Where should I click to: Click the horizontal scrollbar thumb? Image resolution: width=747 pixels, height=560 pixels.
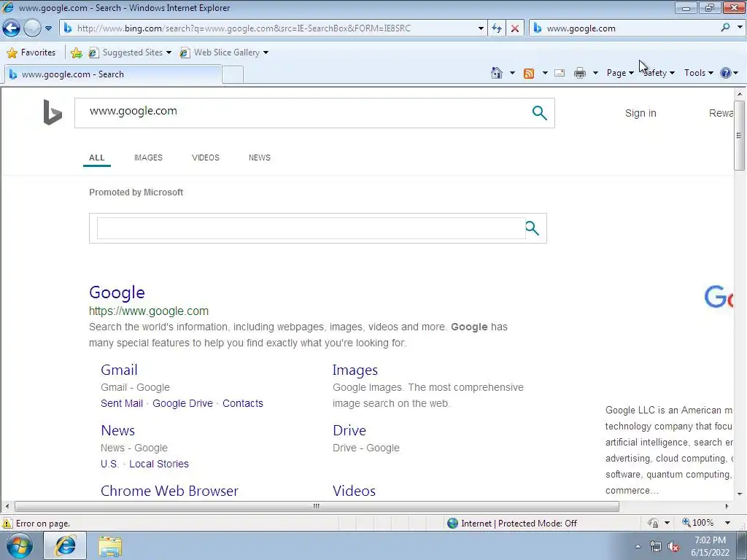click(317, 506)
